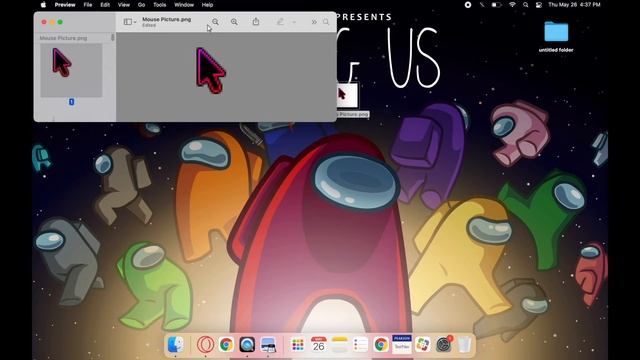Viewport: 640px width, 360px height.
Task: Zoom in the image in Preview
Action: tap(234, 22)
